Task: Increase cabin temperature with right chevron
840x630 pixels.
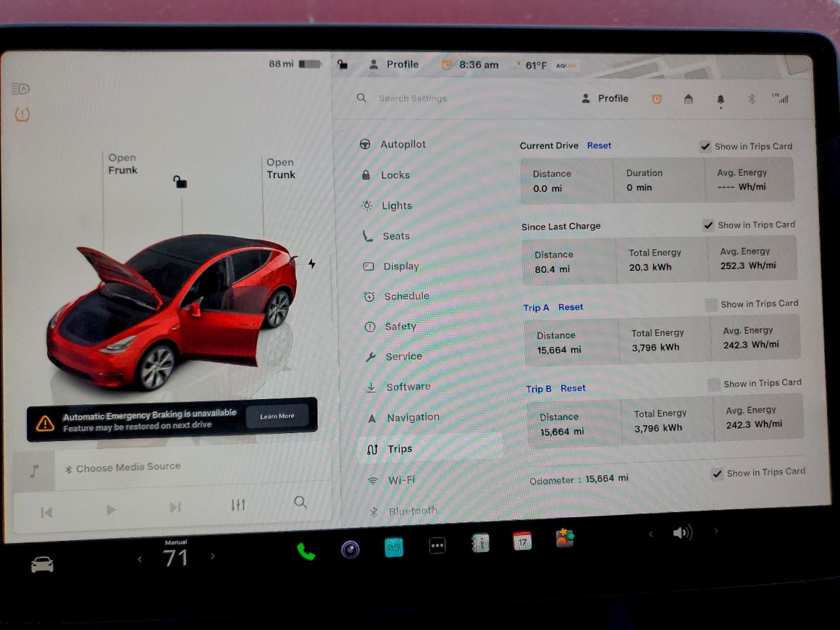Action: 212,556
